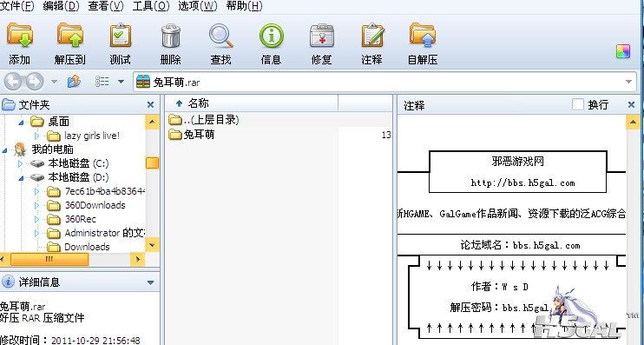The height and width of the screenshot is (345, 644).
Task: Click the 删除 trash can icon
Action: tap(170, 36)
